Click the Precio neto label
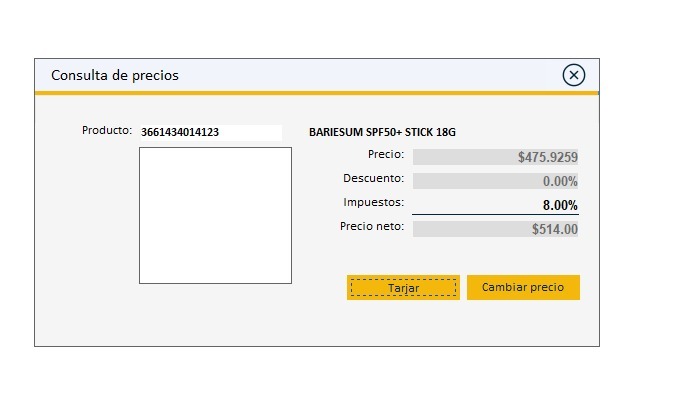Screen dimensions: 678x409 point(371,227)
